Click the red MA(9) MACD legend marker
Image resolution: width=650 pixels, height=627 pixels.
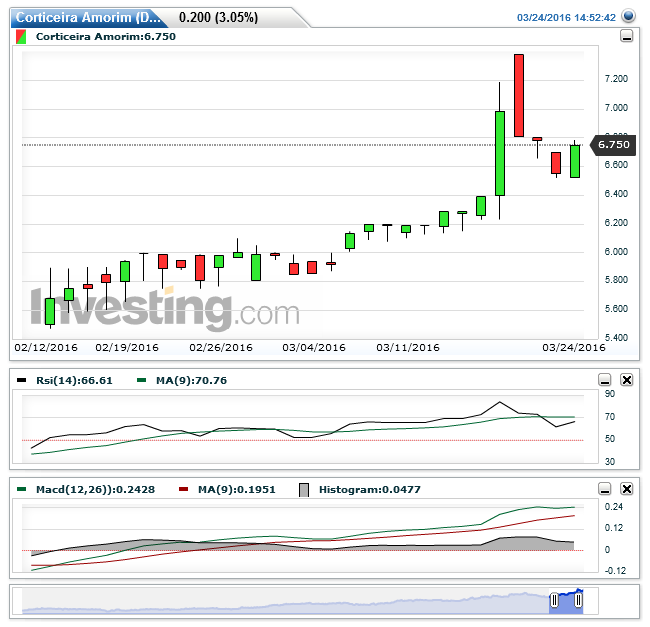[x=183, y=489]
